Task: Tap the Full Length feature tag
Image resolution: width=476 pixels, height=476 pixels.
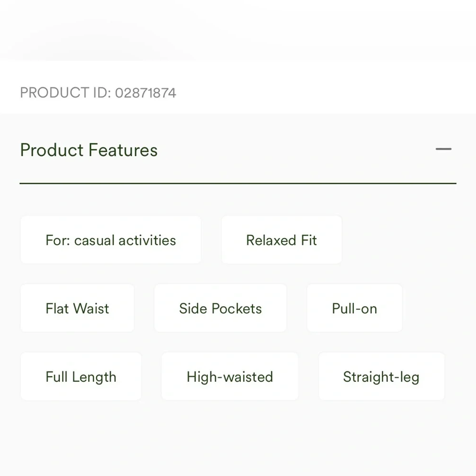Action: coord(80,377)
